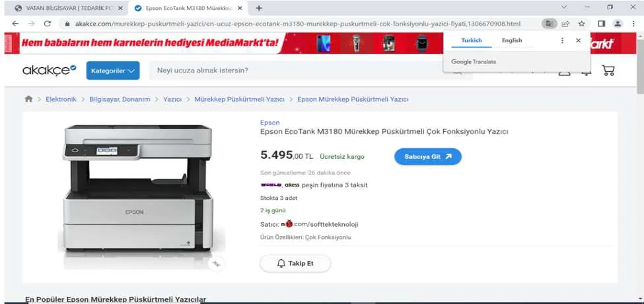Select the Turkish tab in translate popup
This screenshot has height=304, width=644.
point(472,40)
